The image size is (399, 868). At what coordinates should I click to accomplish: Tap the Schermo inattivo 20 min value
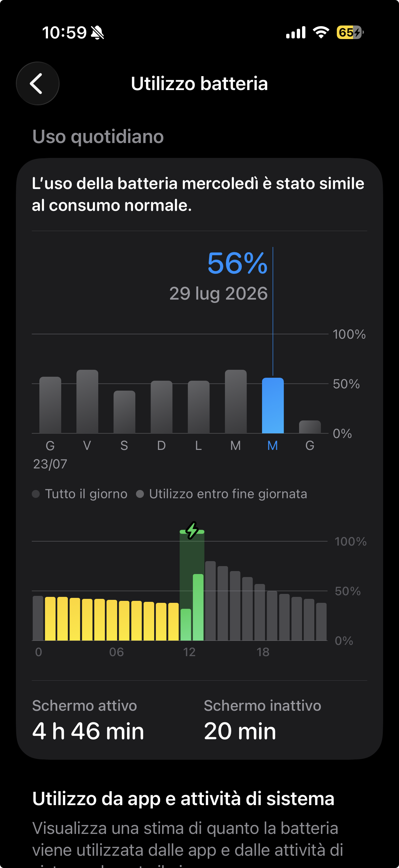(x=240, y=731)
